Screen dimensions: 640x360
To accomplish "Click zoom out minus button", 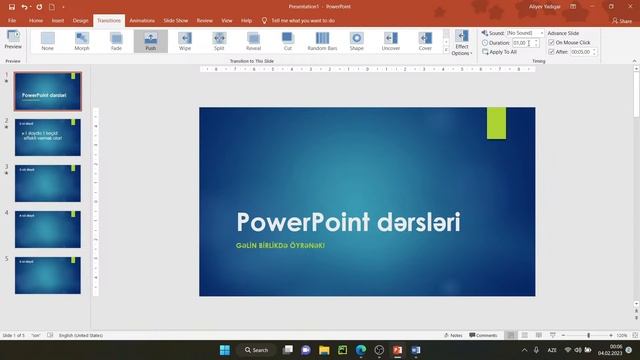I will coord(563,335).
